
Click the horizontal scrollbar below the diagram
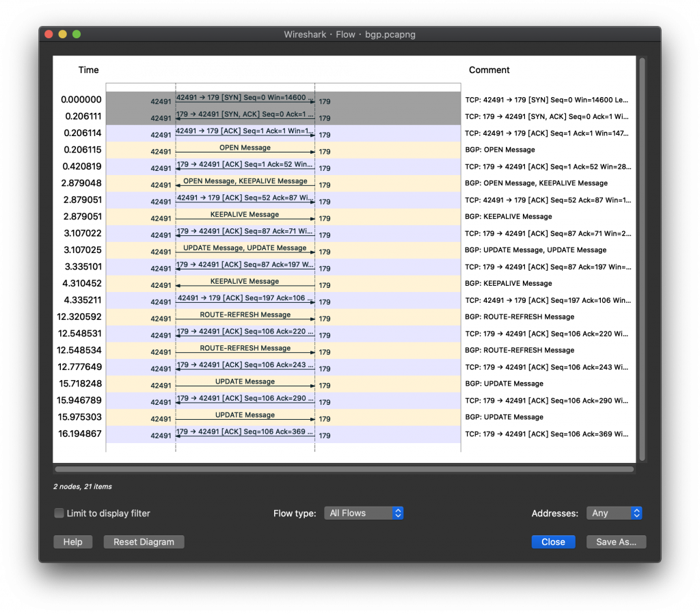(345, 469)
